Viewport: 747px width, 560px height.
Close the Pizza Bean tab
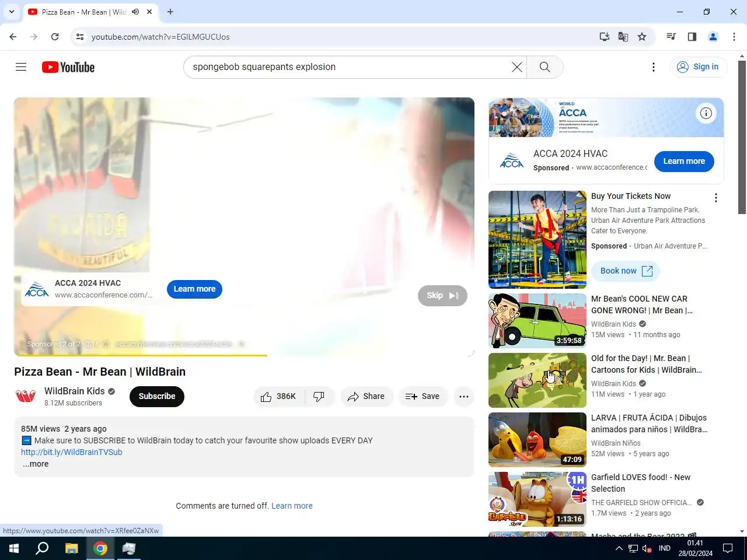pyautogui.click(x=149, y=12)
